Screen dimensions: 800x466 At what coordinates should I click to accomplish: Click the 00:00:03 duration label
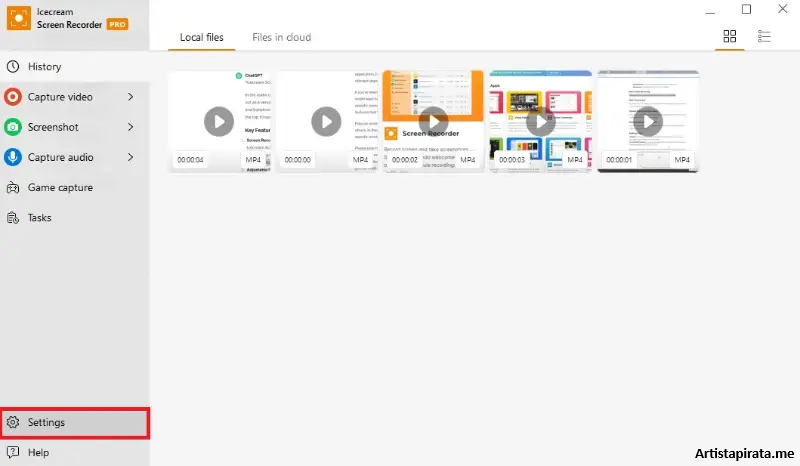[512, 160]
